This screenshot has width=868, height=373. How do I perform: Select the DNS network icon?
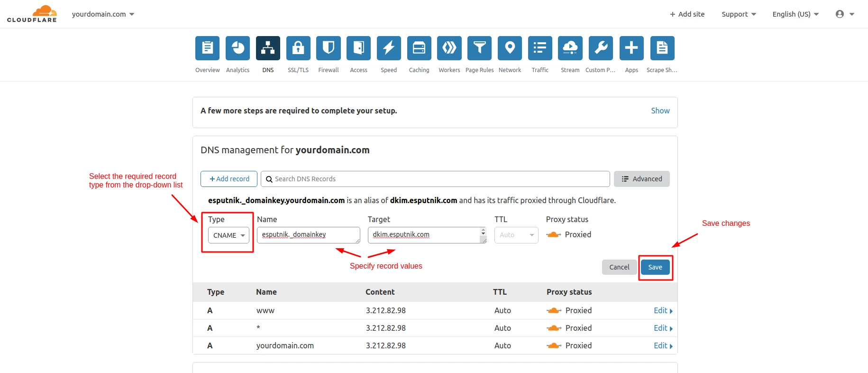point(268,48)
